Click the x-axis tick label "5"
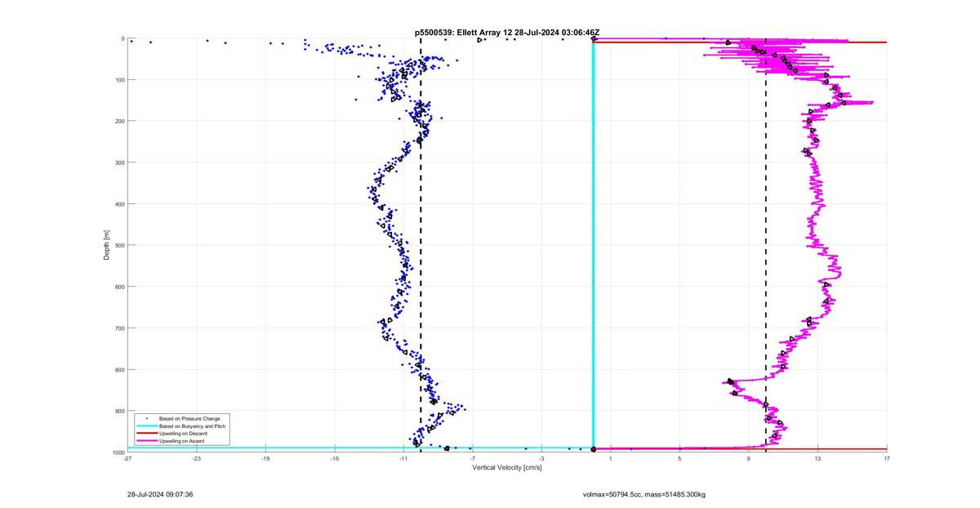980x508 pixels. coord(679,458)
